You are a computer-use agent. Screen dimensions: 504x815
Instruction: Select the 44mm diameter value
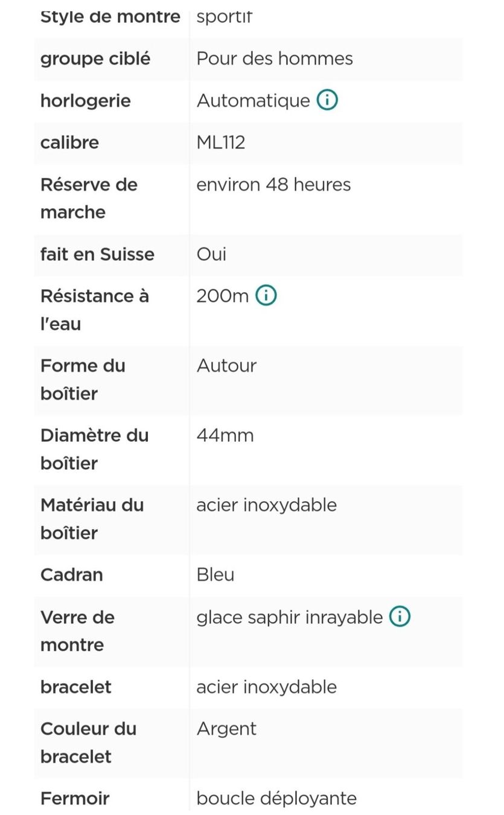[x=225, y=435]
